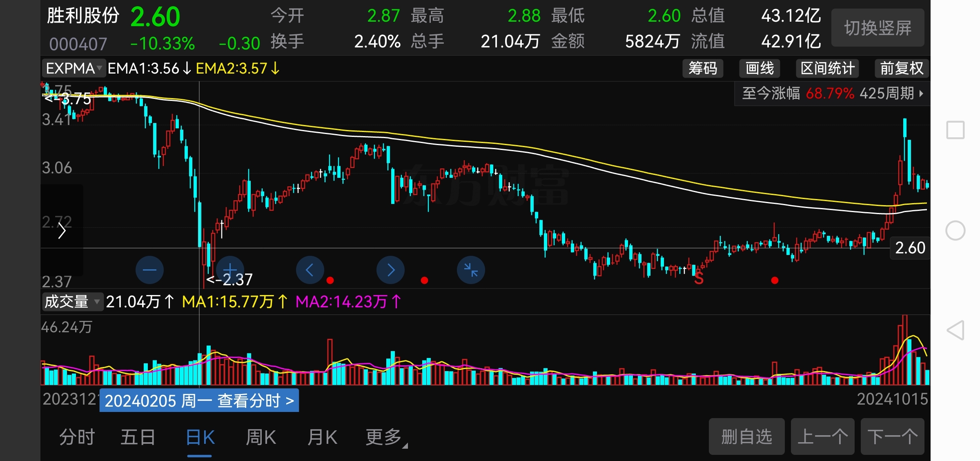Tap the collapse arrows circle icon
The image size is (980, 461).
(x=471, y=270)
